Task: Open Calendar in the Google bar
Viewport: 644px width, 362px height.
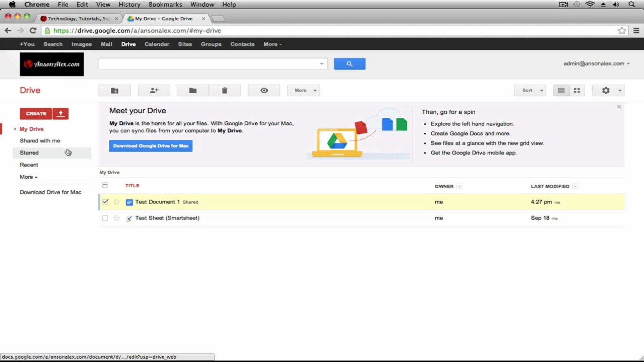Action: [x=157, y=44]
